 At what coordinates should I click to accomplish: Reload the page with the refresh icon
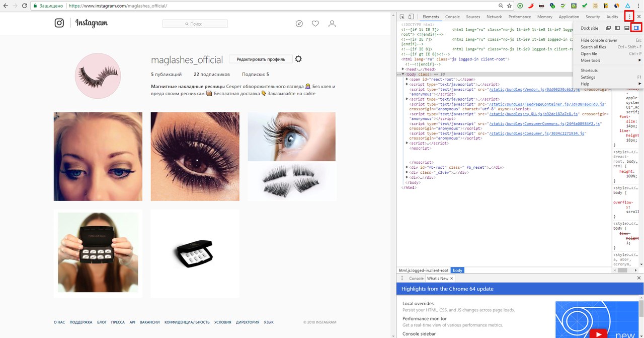click(24, 6)
